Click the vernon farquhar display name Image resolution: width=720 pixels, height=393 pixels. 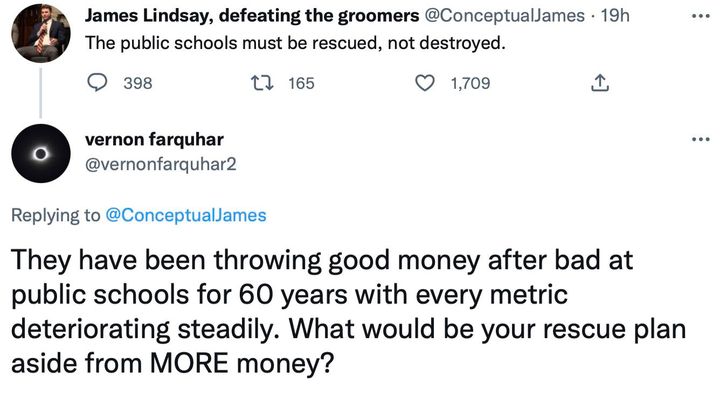(154, 139)
